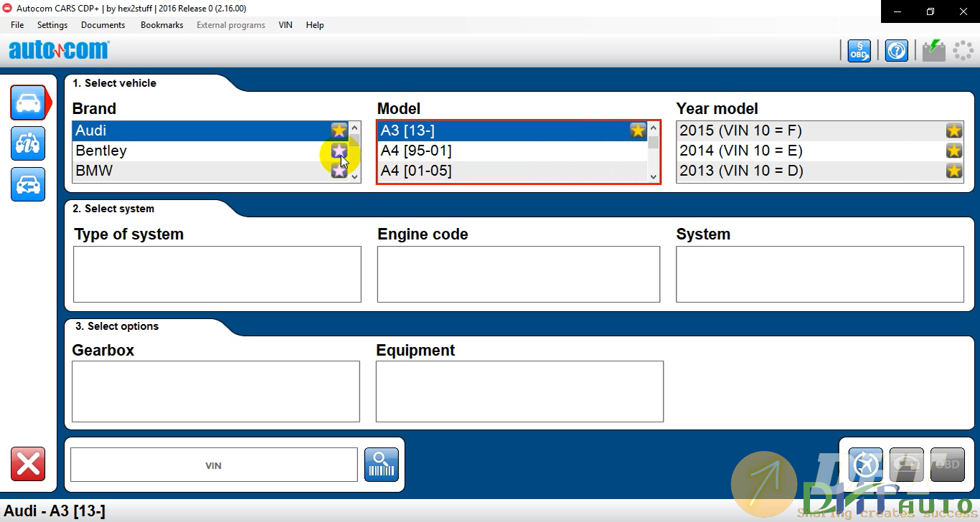Open the VIN menu

[x=286, y=25]
